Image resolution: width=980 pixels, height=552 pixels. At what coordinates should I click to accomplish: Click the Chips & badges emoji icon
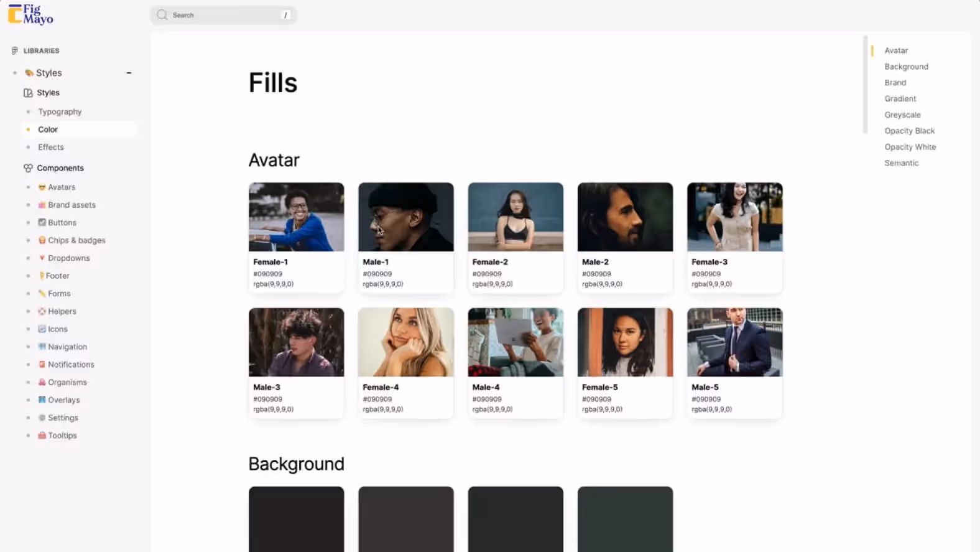[42, 240]
